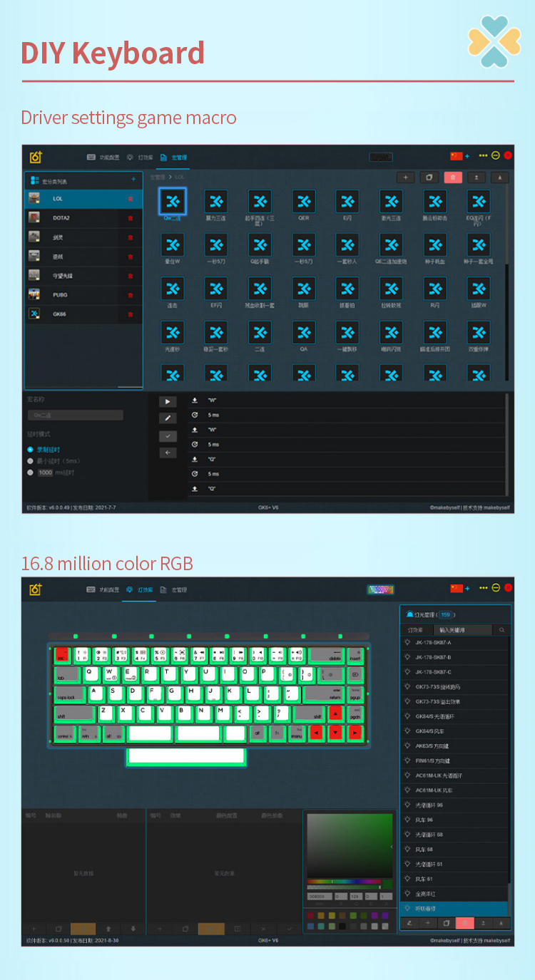Click the pencil edit button in macro editor
This screenshot has height=980, width=535.
(x=167, y=418)
